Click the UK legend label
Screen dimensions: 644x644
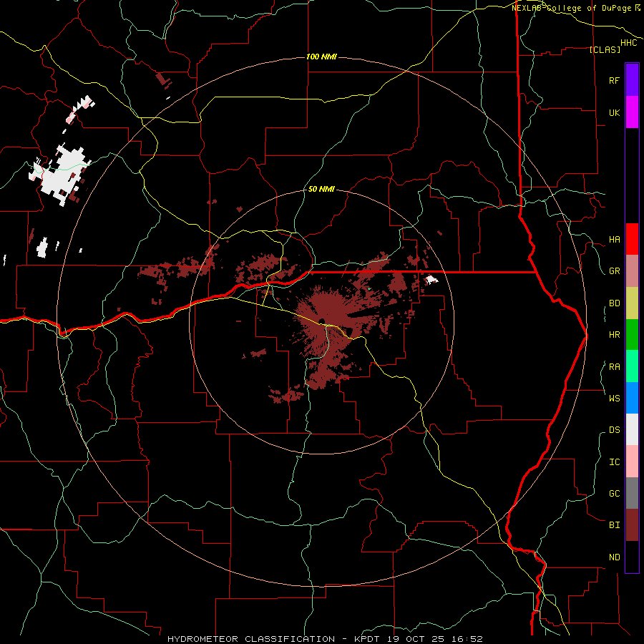coord(614,112)
